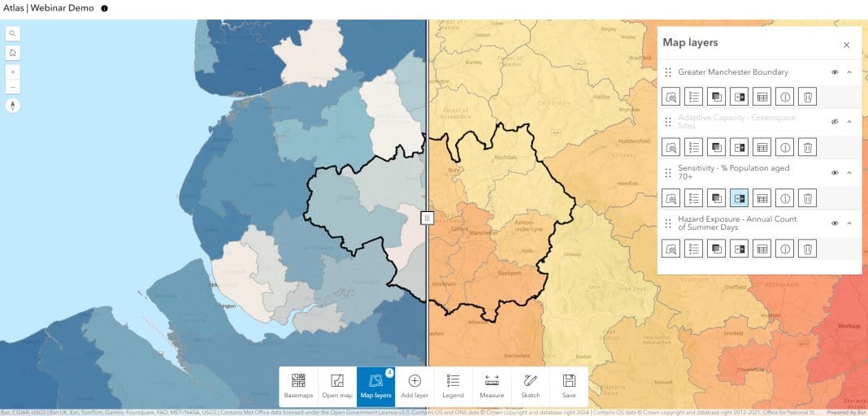Open attribute table for Hazard Exposure layer
868x416 pixels.
pos(762,249)
